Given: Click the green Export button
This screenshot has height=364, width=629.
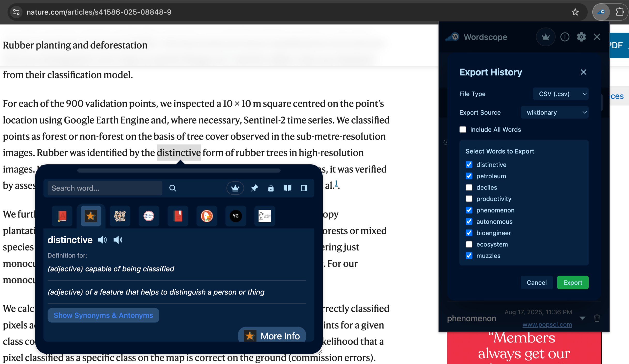Looking at the screenshot, I should tap(573, 283).
